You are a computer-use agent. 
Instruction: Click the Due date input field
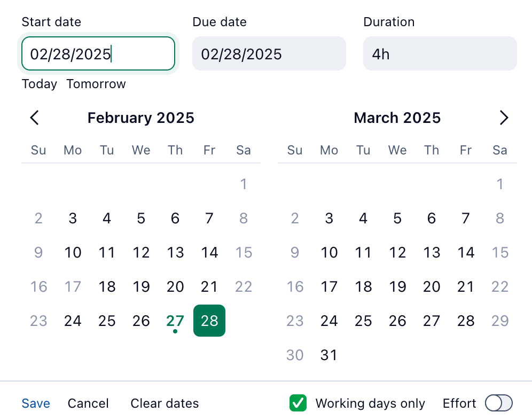click(x=269, y=53)
